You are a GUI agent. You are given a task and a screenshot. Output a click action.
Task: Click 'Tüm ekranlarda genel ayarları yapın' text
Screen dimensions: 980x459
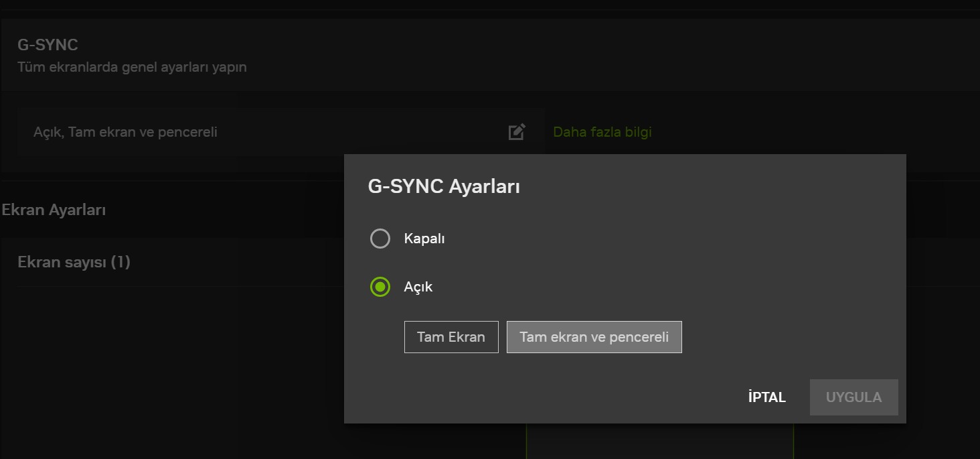click(132, 67)
